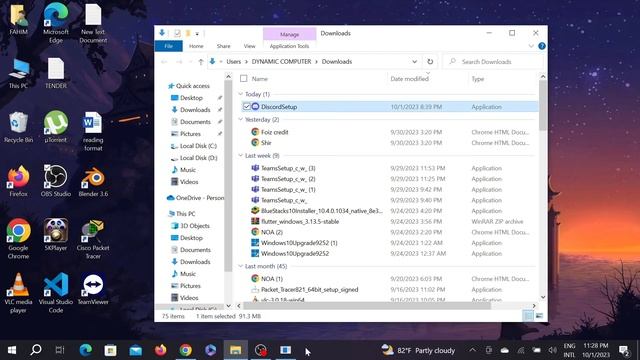
Task: Open the File menu tab
Action: point(169,46)
